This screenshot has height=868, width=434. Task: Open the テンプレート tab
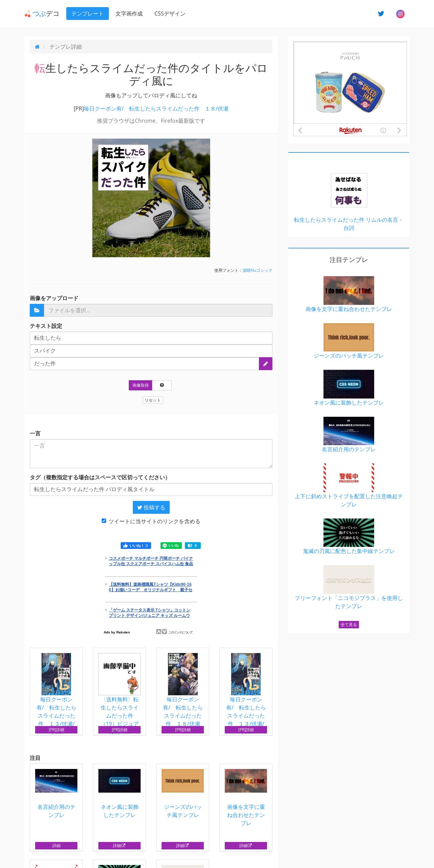click(x=88, y=14)
